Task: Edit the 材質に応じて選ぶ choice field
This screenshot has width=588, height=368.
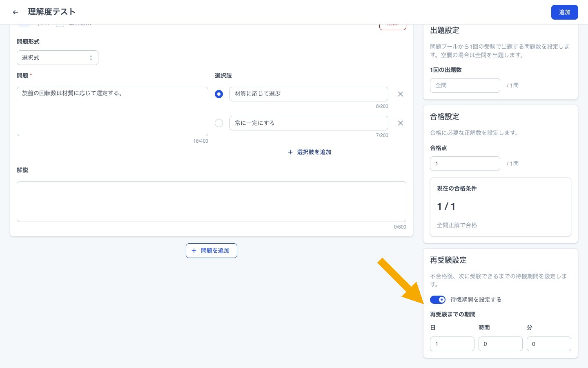Action: (x=309, y=94)
